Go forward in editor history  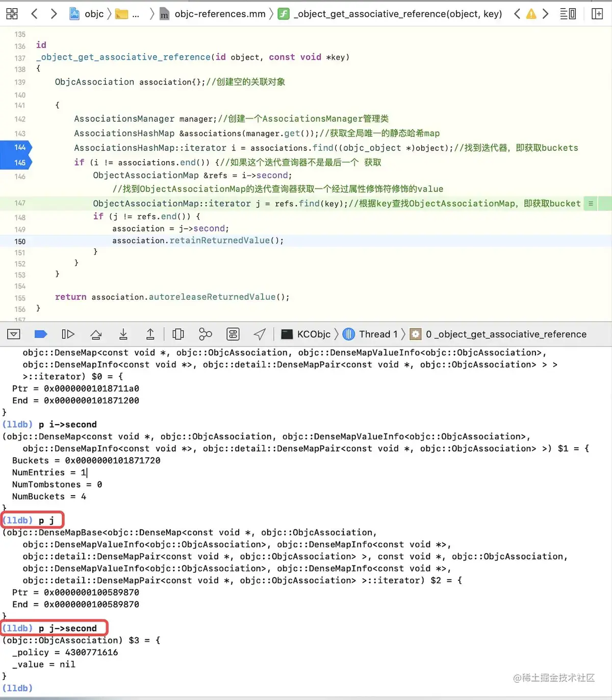(54, 14)
